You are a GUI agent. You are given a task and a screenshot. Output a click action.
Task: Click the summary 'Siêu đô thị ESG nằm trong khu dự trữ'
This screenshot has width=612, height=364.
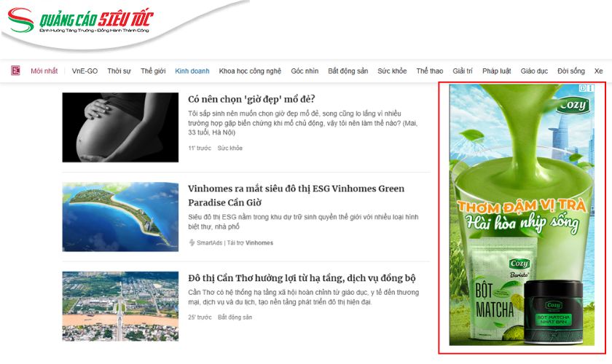pyautogui.click(x=303, y=221)
